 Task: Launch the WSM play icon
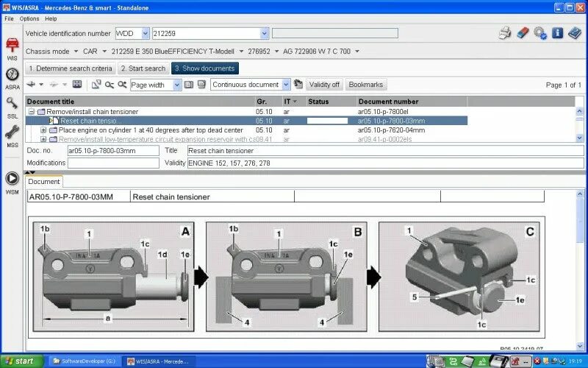pos(12,178)
